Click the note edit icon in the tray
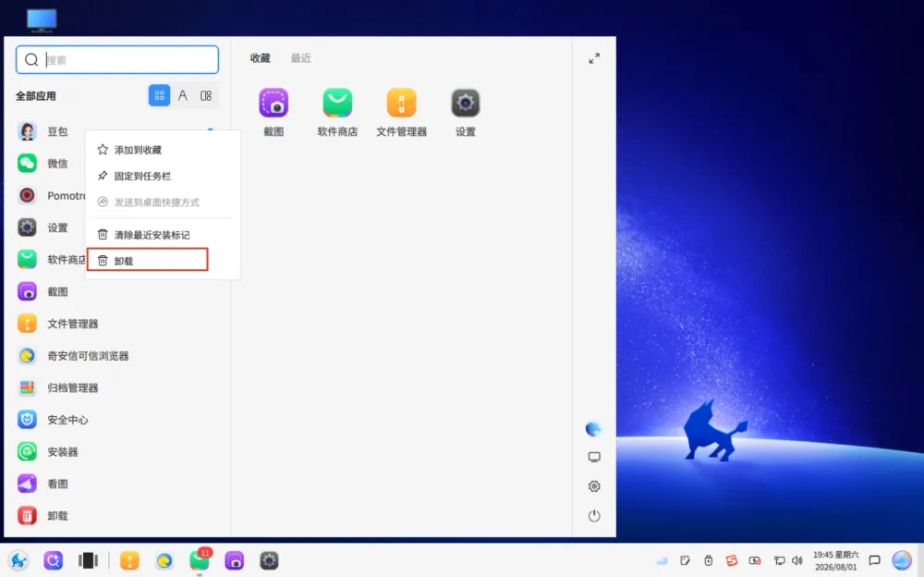The width and height of the screenshot is (924, 577). tap(685, 560)
